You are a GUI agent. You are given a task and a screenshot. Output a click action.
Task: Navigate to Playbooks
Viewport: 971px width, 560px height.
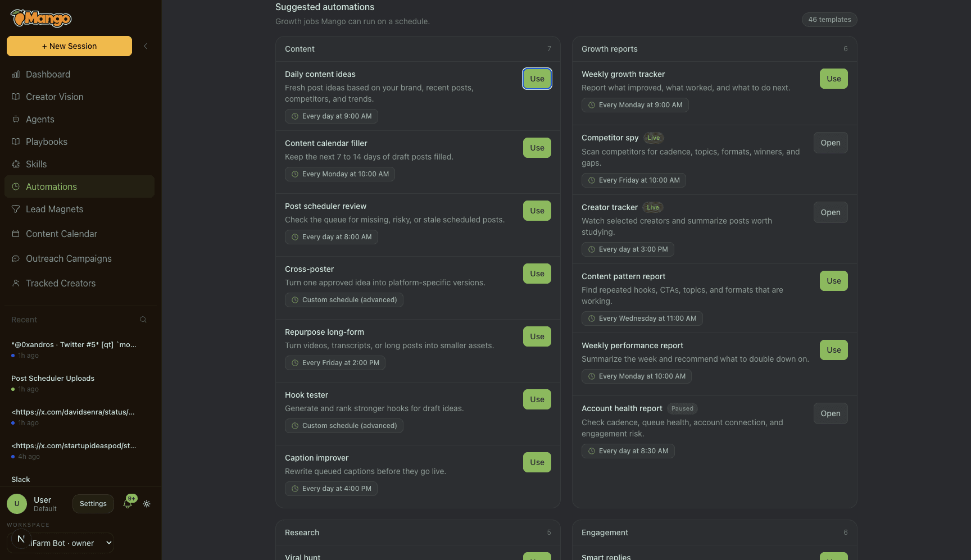point(79,142)
